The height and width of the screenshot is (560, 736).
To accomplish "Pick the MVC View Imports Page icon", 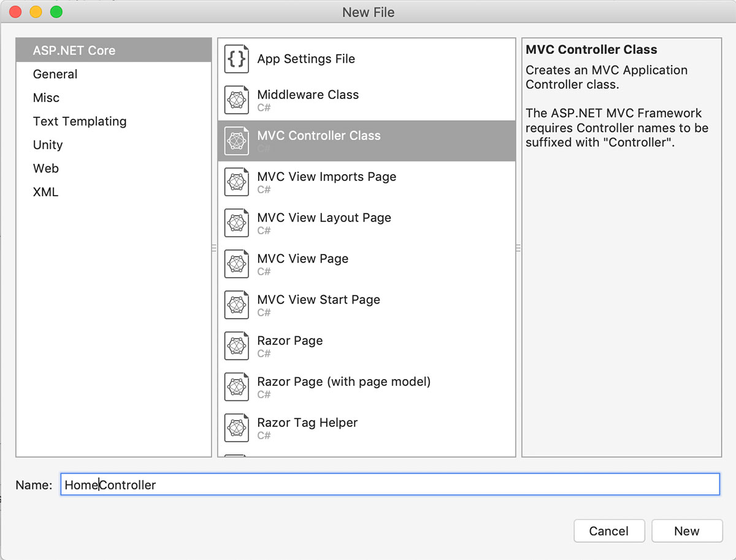I will (237, 182).
